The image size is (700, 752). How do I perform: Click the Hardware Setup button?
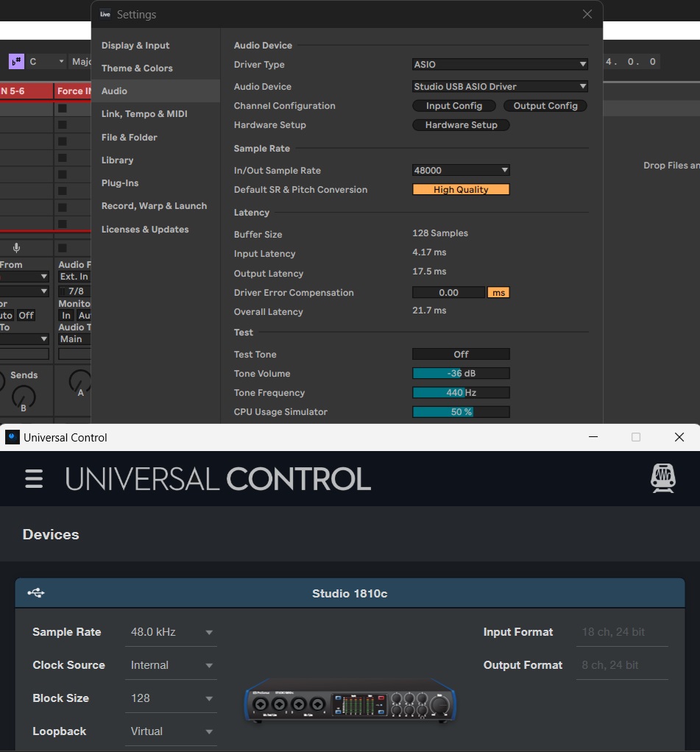(x=461, y=125)
